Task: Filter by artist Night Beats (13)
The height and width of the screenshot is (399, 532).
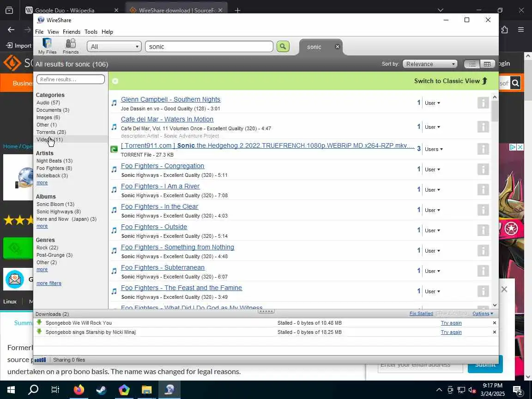Action: (54, 161)
